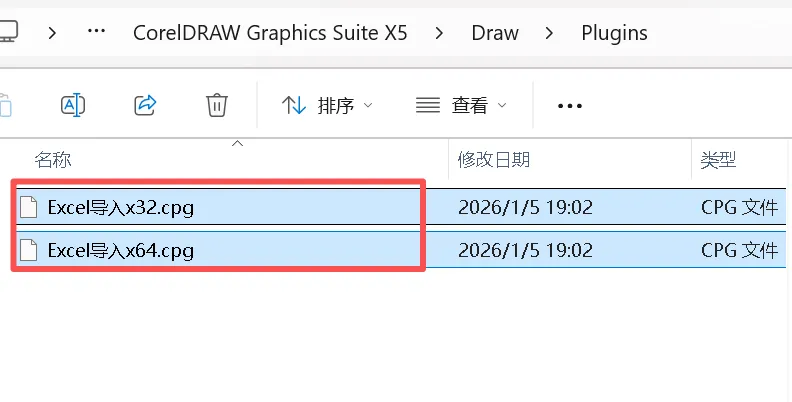Screen dimensions: 792x402
Task: Click the Rename icon in toolbar
Action: pos(73,104)
